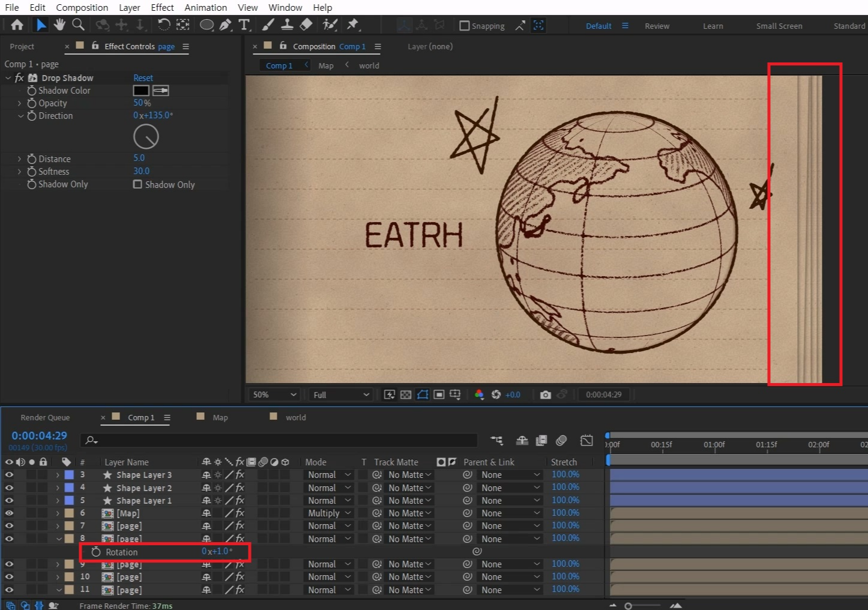Click the Drop Shadow Reset link
The height and width of the screenshot is (610, 868).
click(x=143, y=78)
